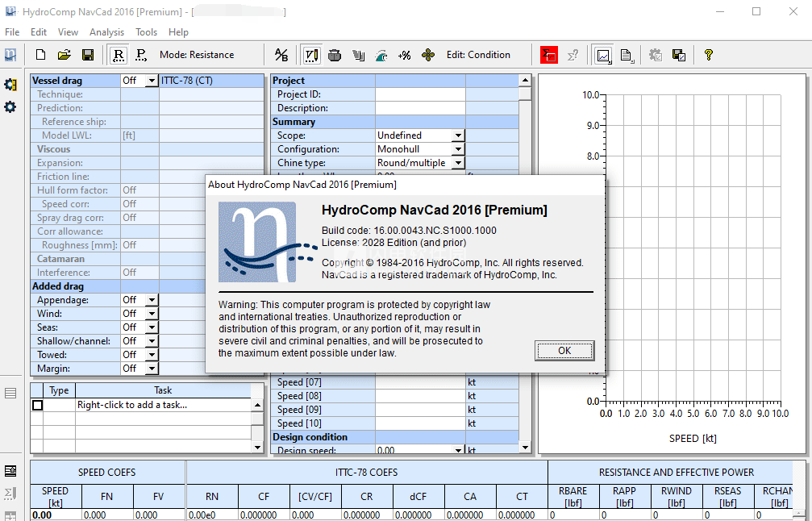Expand Configuration Monohull dropdown
Screen dimensions: 812x521
pos(458,149)
